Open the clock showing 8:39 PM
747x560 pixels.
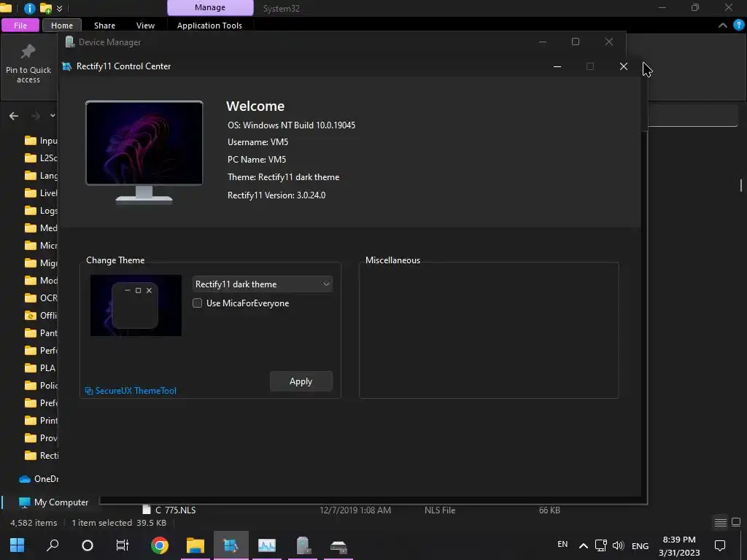[679, 545]
